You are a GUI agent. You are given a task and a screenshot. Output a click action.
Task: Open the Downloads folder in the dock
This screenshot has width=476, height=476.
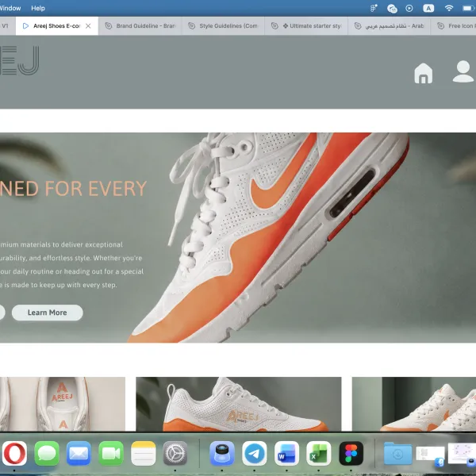pyautogui.click(x=397, y=454)
